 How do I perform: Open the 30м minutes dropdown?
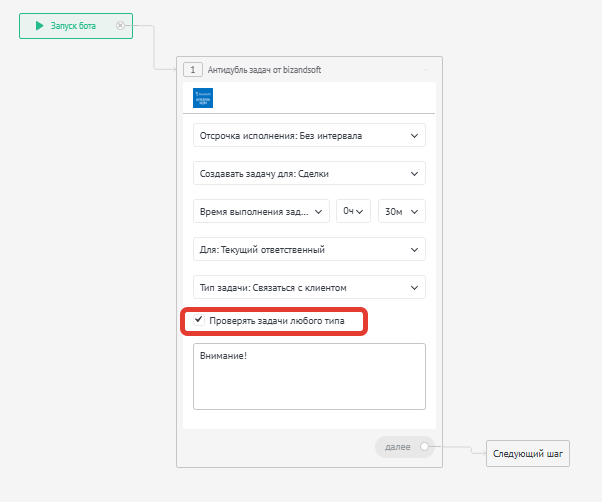click(402, 211)
